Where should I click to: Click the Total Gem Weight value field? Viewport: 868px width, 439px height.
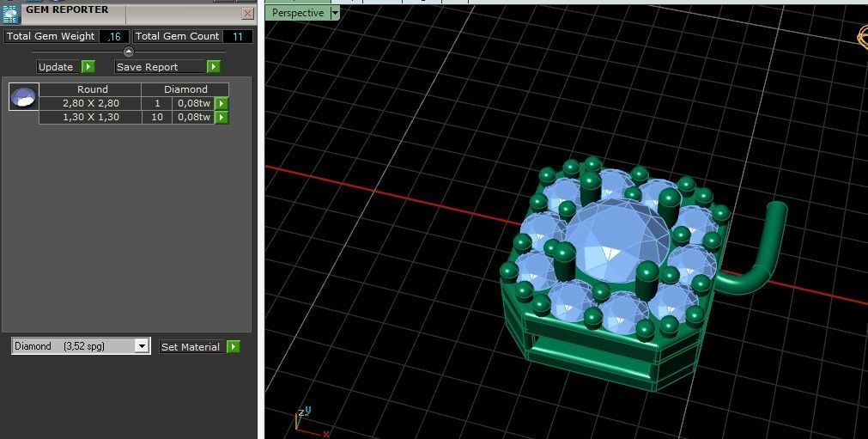(x=114, y=37)
